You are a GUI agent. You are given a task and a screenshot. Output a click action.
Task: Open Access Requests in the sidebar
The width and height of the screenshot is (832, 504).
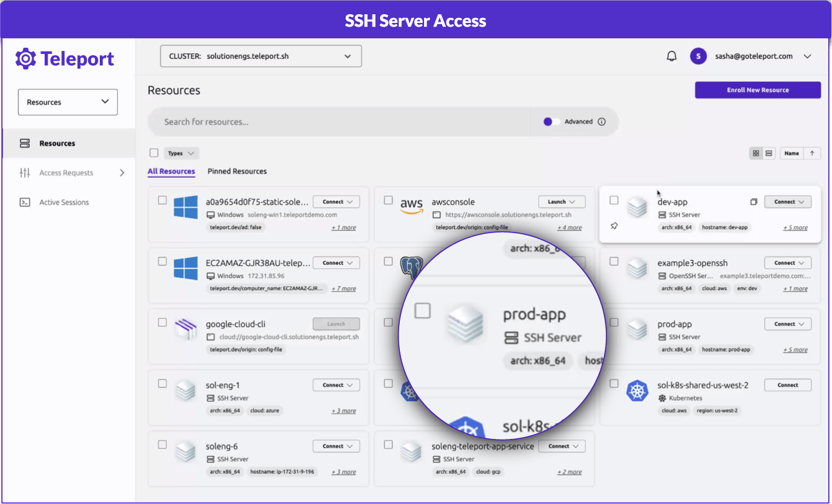point(68,173)
